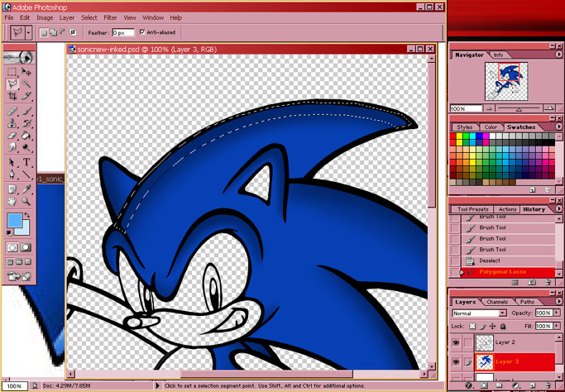Select the Paint Bucket tool

click(x=26, y=136)
